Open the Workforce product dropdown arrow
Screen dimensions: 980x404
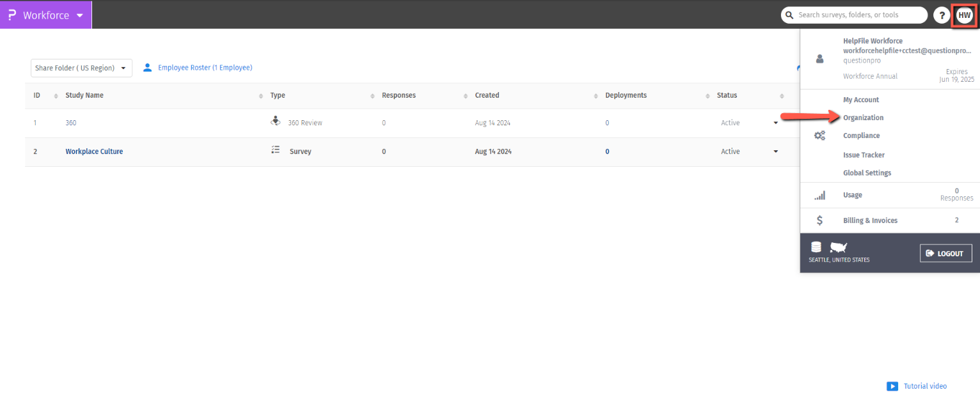point(80,15)
